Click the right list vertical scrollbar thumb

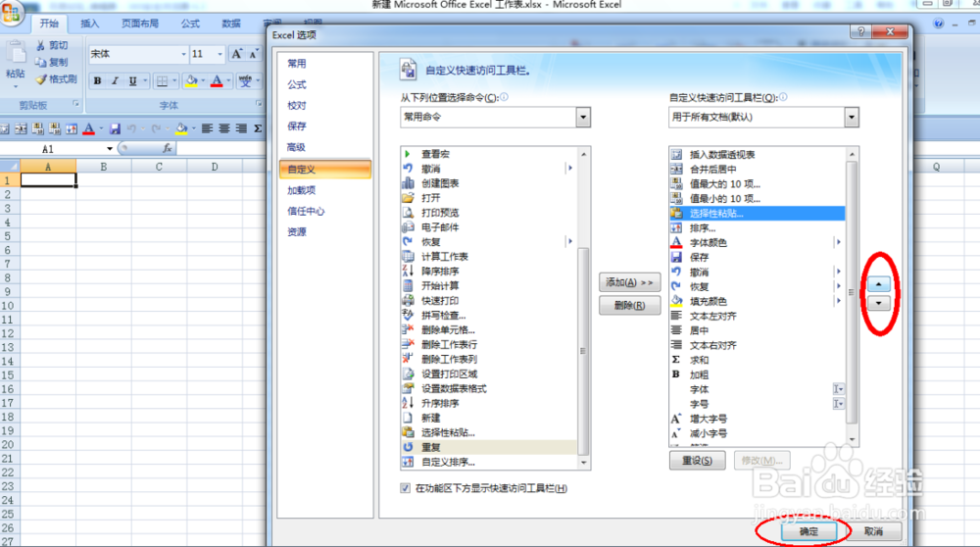[x=852, y=291]
